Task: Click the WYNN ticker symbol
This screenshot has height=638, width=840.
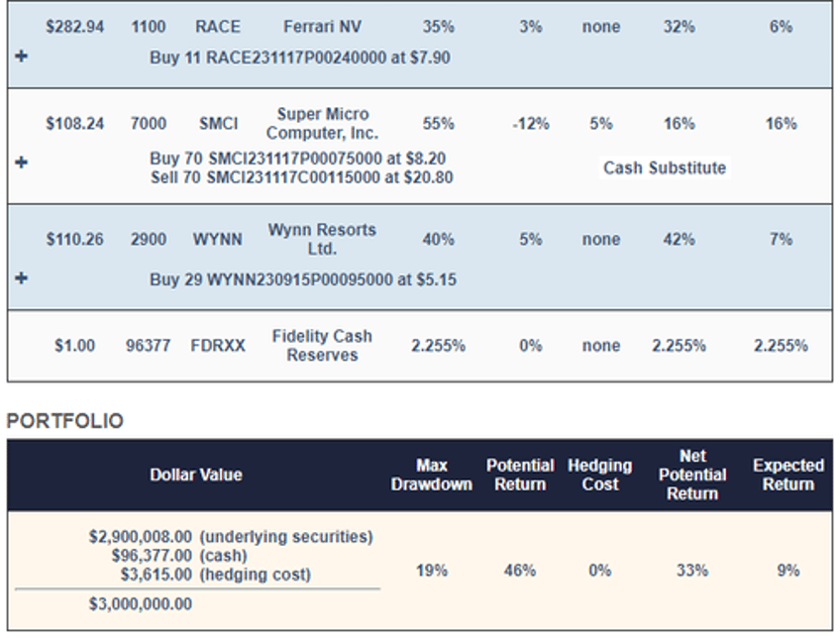Action: [x=218, y=240]
